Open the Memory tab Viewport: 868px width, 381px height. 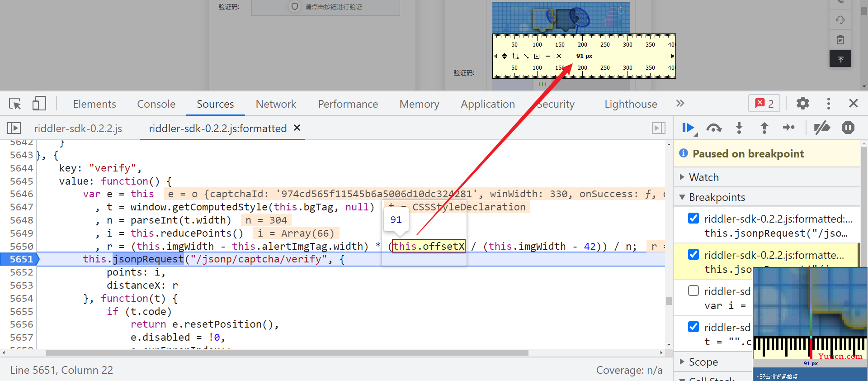[x=419, y=104]
